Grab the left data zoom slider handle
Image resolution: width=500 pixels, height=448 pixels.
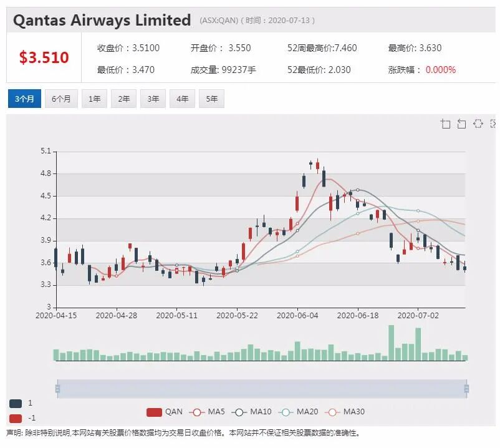(x=58, y=389)
